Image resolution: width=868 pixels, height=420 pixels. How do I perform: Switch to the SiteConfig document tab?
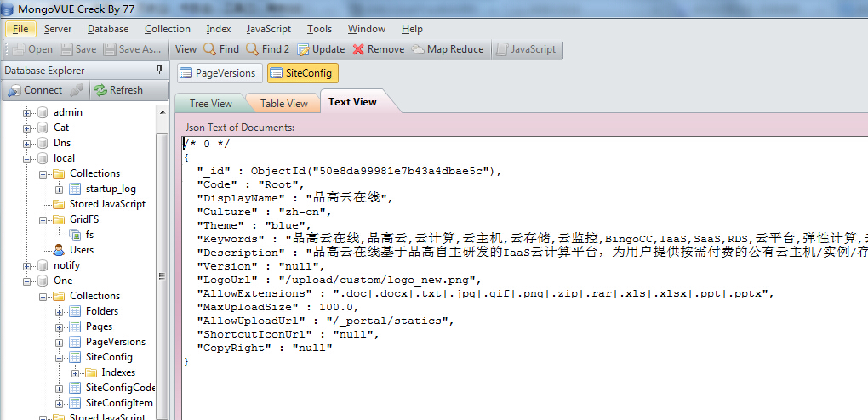[x=303, y=73]
